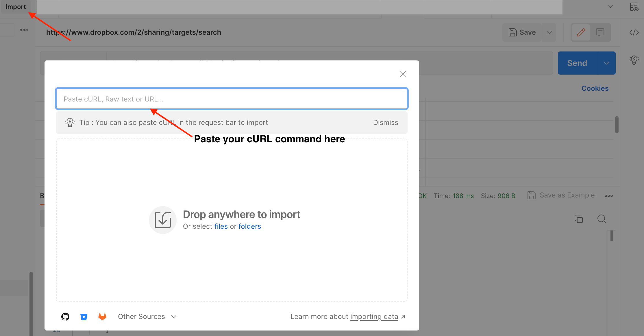The height and width of the screenshot is (336, 644).
Task: Dismiss the cURL tip message
Action: coord(385,122)
